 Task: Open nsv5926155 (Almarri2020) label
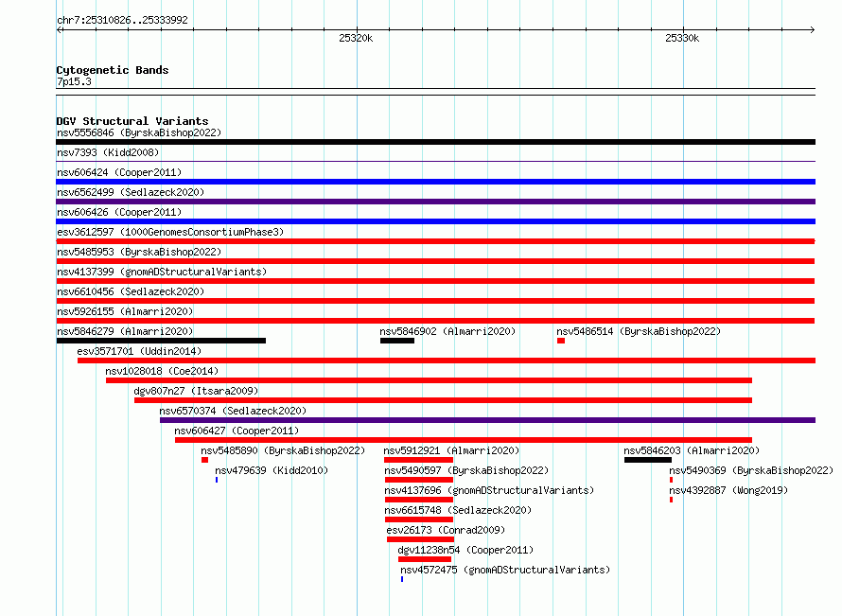click(125, 311)
